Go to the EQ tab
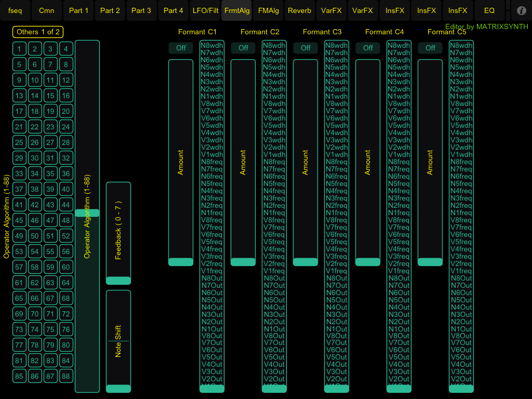Screen dimensions: 532x399 click(489, 10)
